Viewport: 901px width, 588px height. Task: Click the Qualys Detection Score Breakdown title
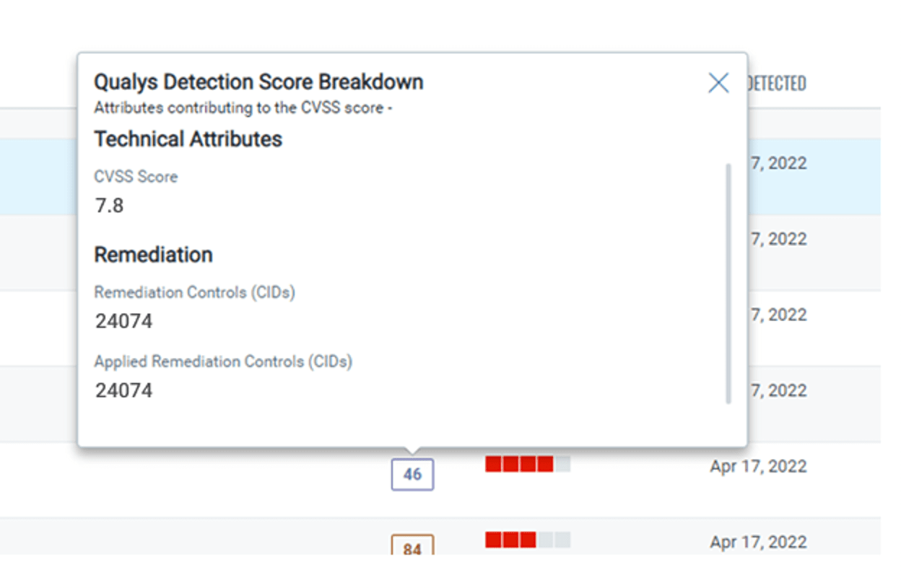pos(258,82)
